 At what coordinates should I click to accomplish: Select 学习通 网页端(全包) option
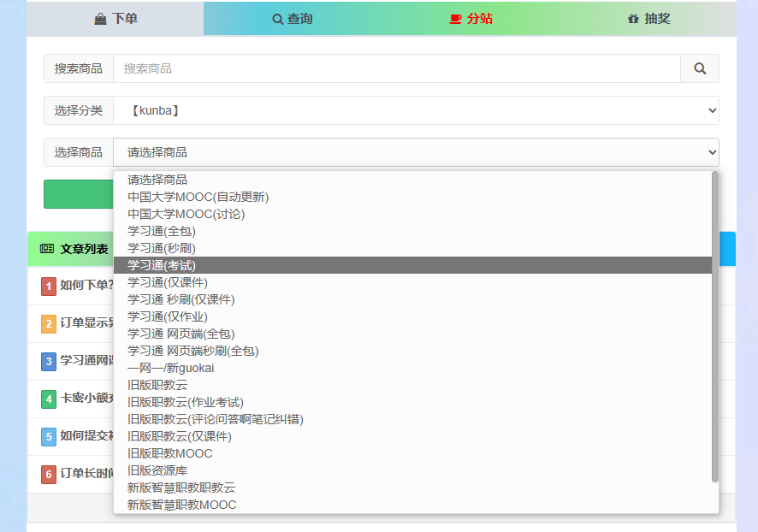coord(413,334)
